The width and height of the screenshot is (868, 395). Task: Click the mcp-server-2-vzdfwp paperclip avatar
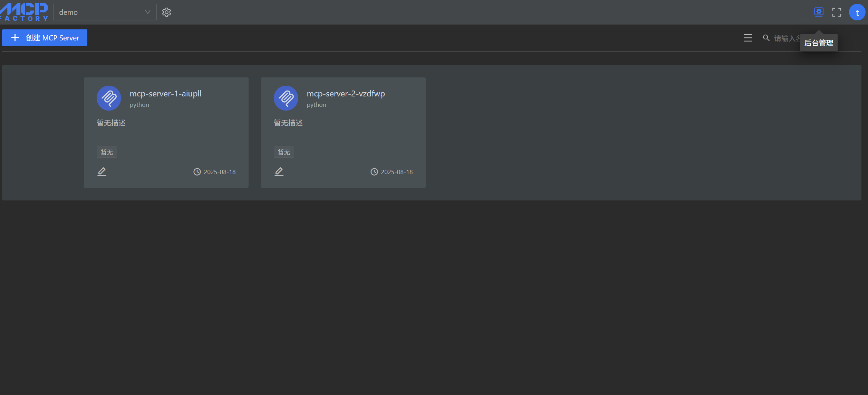click(x=286, y=98)
